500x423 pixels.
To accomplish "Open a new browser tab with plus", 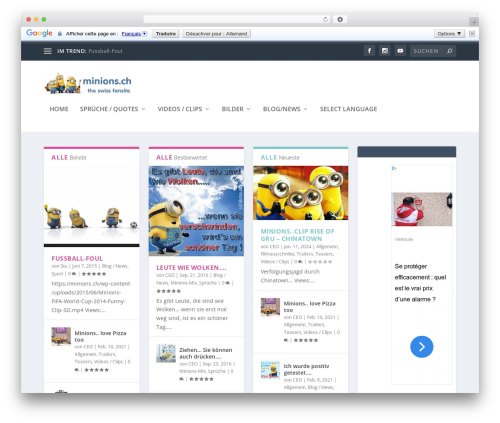I will (x=474, y=22).
